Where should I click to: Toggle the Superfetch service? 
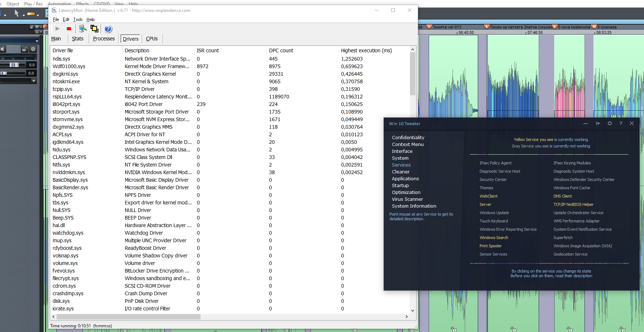coord(563,238)
